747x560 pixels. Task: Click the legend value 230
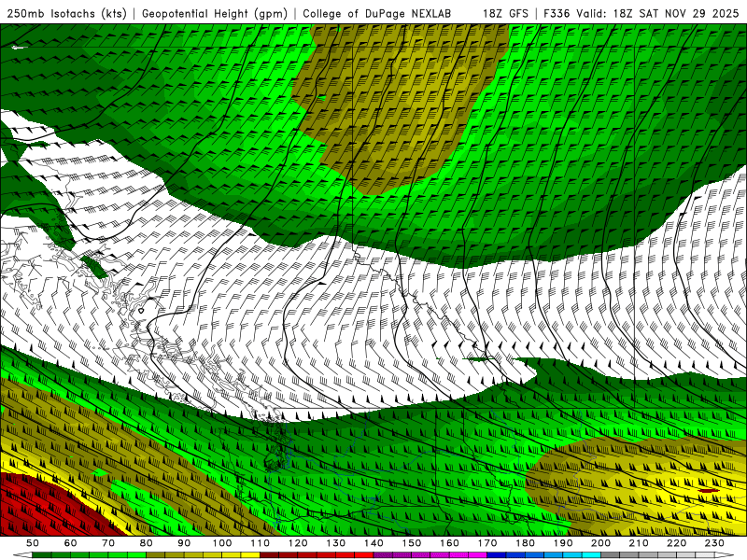pyautogui.click(x=714, y=543)
